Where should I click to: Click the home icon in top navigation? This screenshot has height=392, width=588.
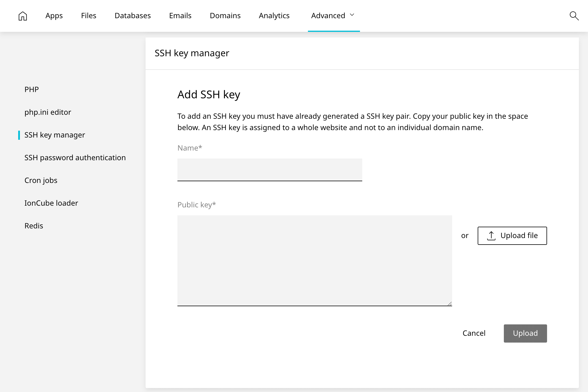pyautogui.click(x=22, y=16)
